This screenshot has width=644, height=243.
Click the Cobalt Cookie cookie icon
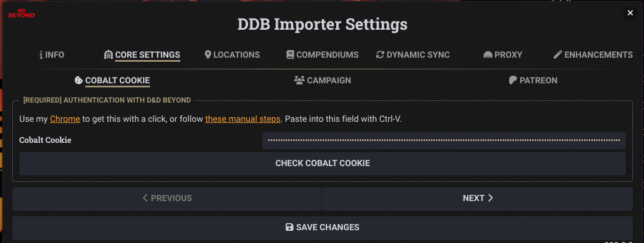[x=79, y=80]
